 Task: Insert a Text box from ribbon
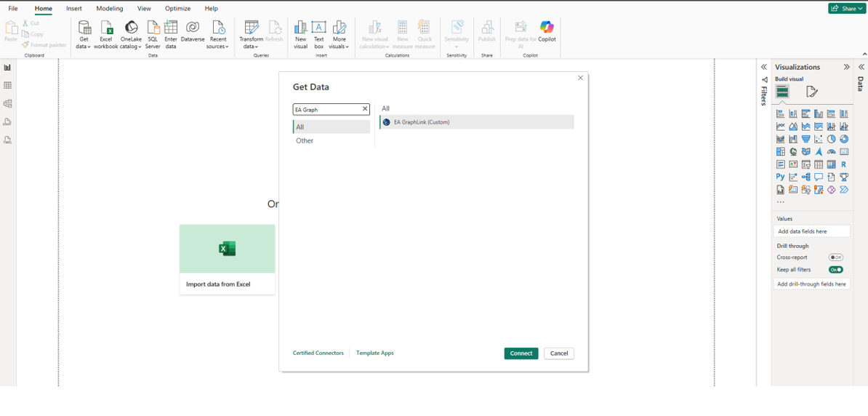click(318, 28)
